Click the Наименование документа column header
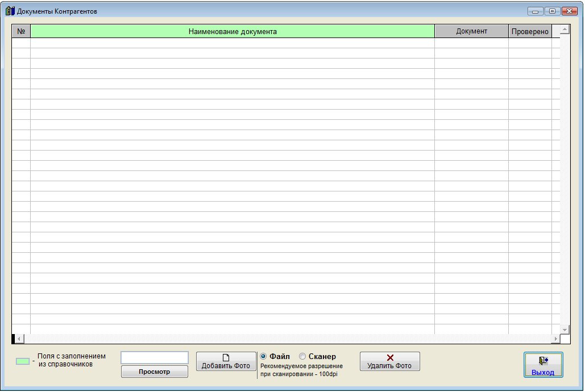 233,31
